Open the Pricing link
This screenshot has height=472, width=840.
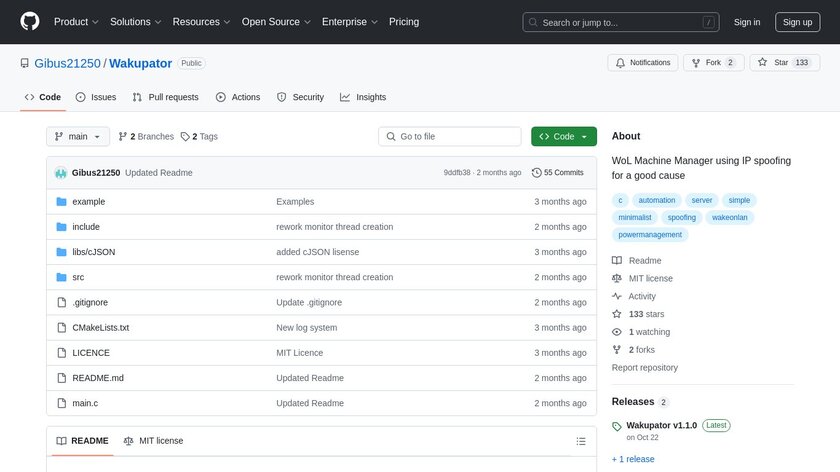point(404,22)
